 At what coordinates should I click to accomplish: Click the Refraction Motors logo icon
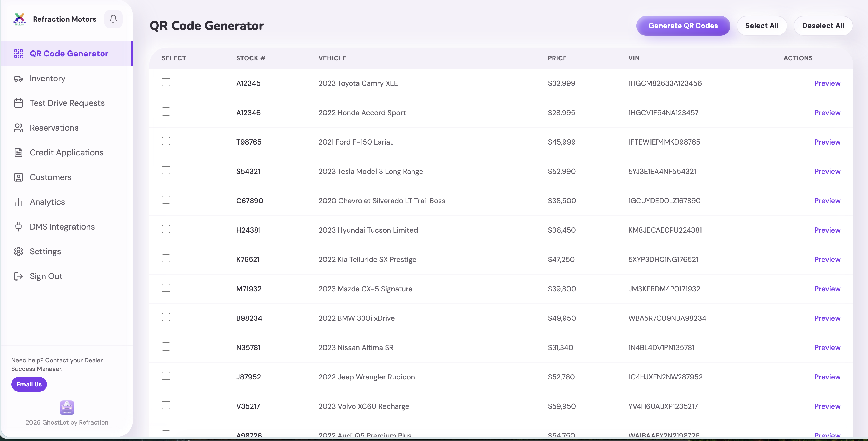tap(20, 19)
